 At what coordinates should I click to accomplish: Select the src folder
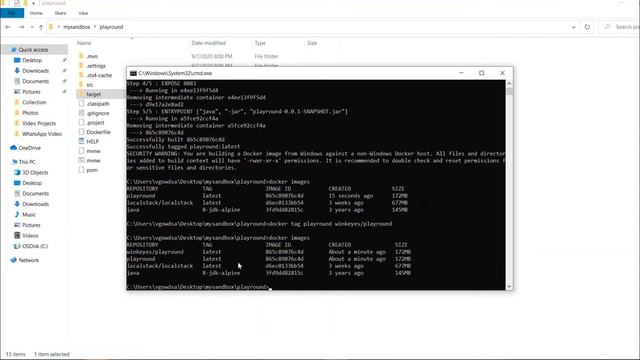coord(90,85)
